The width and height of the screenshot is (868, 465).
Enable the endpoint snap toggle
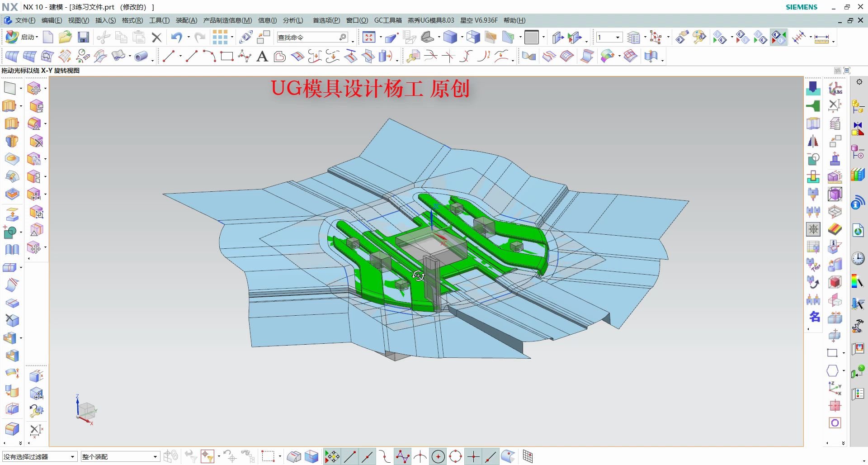click(x=349, y=456)
